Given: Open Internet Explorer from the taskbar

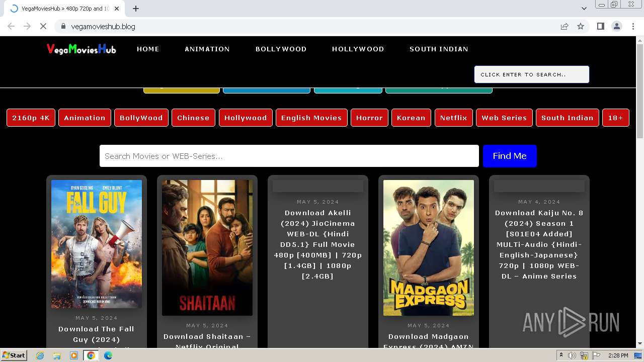Looking at the screenshot, I should tap(40, 355).
